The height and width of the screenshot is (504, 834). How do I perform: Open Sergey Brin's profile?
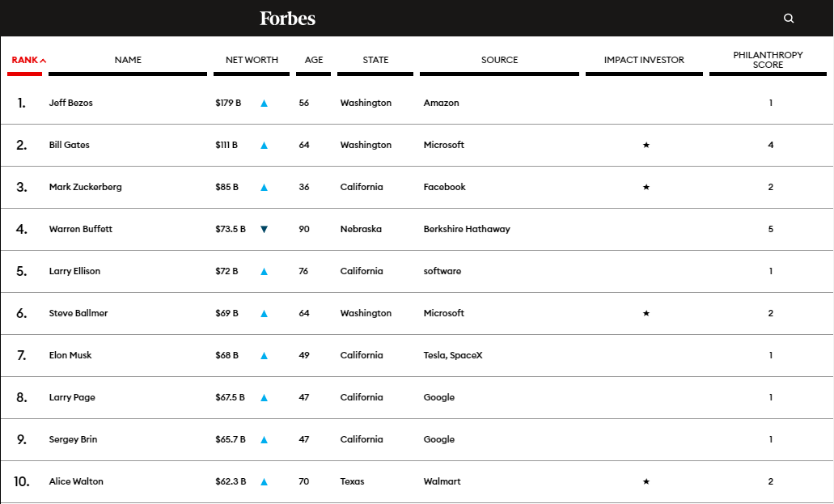pos(73,439)
